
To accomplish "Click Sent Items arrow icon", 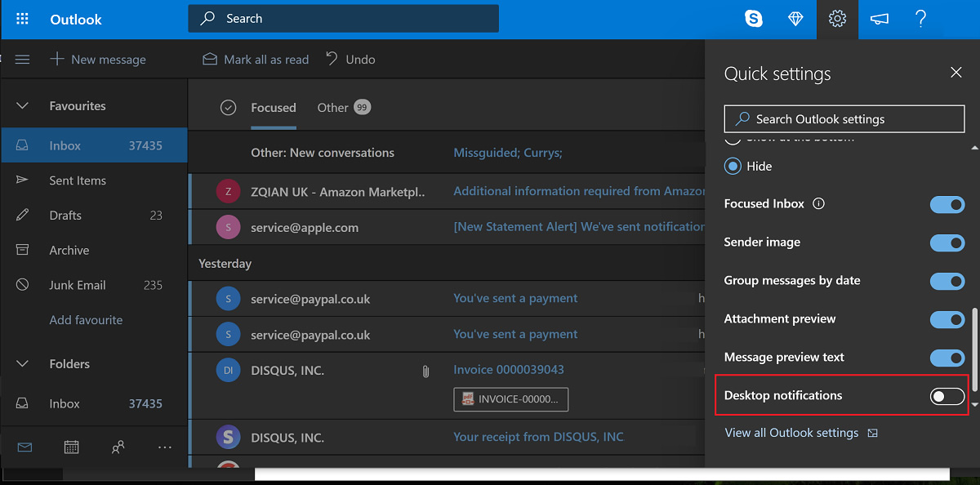I will 23,180.
